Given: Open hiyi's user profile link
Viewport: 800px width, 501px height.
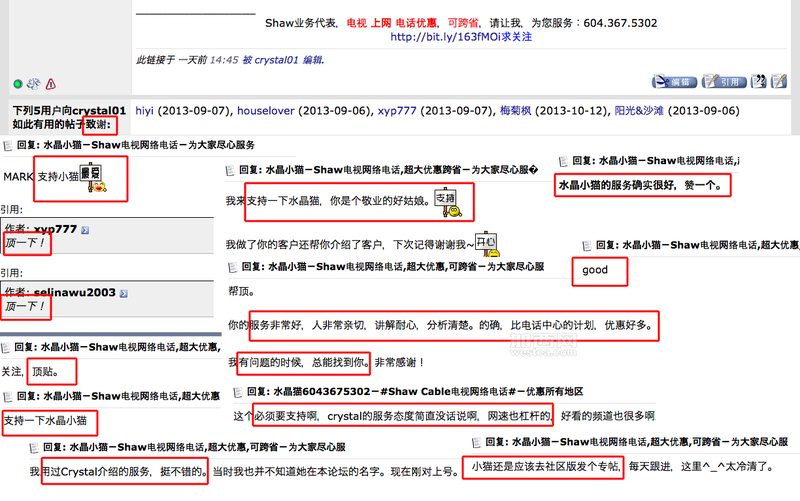Looking at the screenshot, I should click(x=146, y=110).
